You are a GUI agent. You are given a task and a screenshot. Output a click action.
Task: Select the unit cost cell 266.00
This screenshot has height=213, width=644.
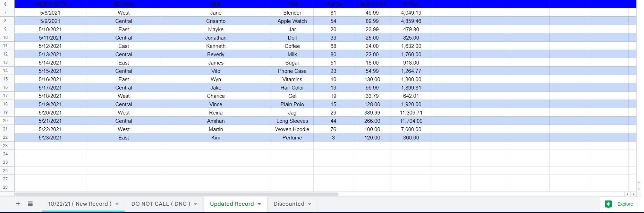pos(372,121)
